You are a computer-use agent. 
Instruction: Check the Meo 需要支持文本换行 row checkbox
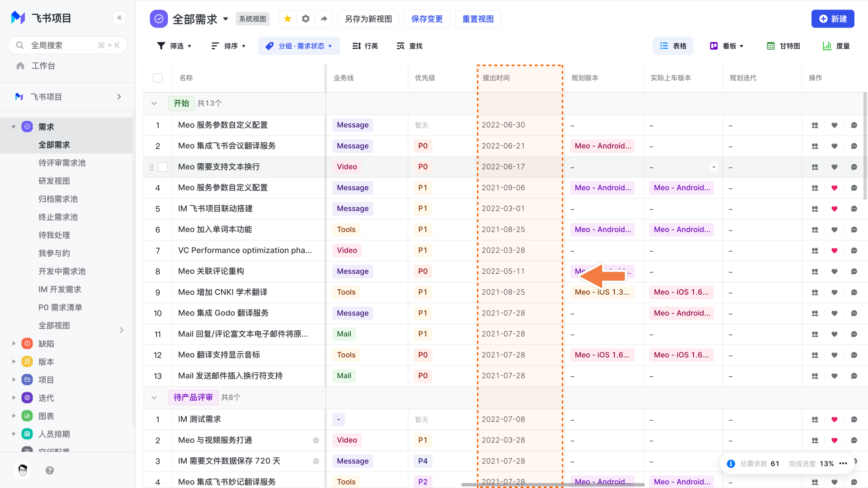[163, 167]
